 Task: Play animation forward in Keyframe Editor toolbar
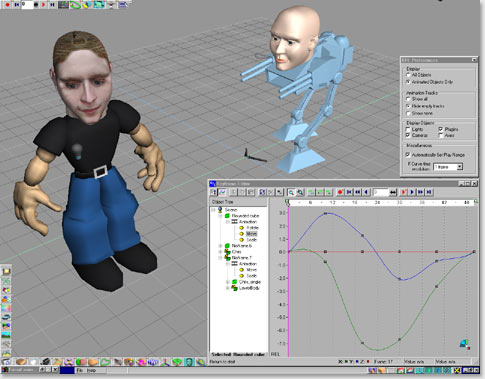click(412, 192)
